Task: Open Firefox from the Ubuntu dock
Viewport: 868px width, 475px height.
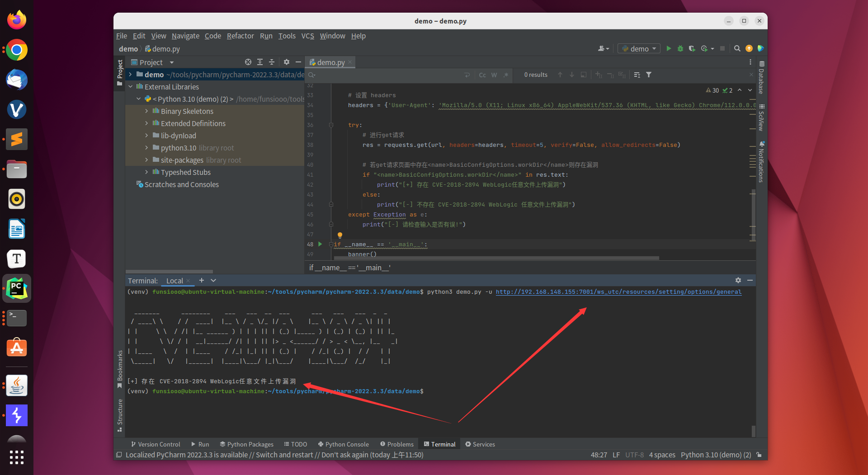Action: coord(17,20)
